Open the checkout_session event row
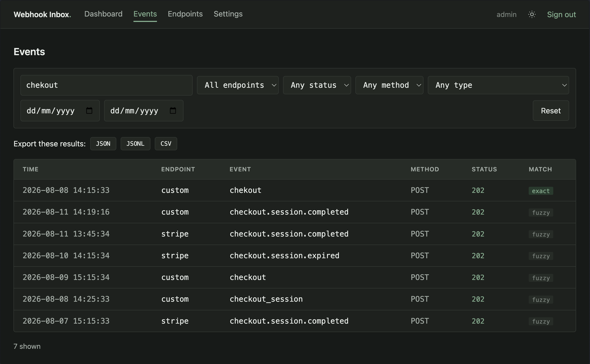This screenshot has width=590, height=364. [295, 299]
